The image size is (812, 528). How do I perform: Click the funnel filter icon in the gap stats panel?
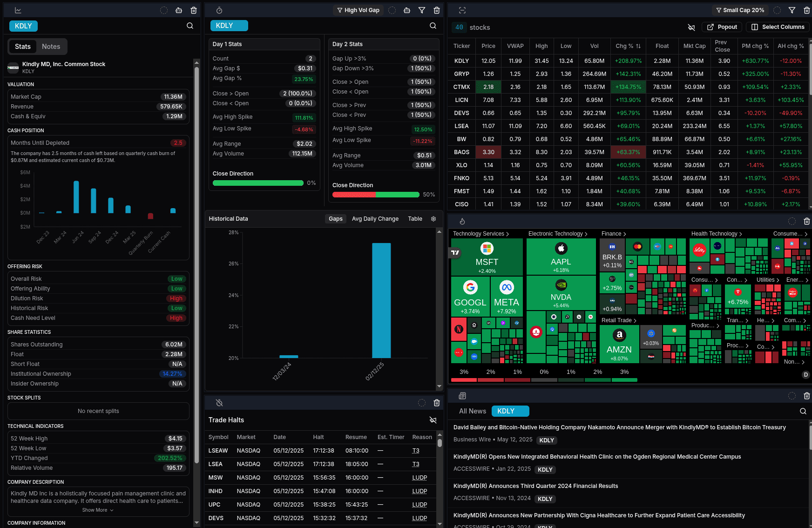[422, 10]
